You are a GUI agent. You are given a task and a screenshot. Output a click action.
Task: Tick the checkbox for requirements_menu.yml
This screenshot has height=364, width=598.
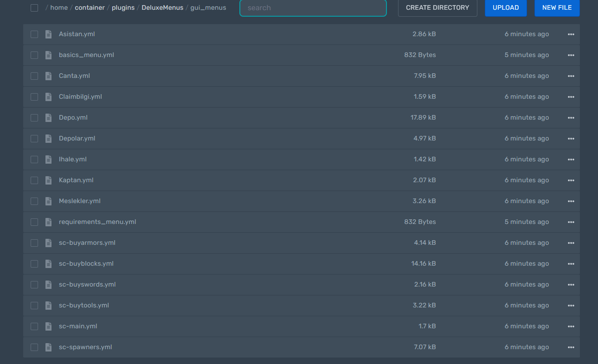click(x=34, y=222)
